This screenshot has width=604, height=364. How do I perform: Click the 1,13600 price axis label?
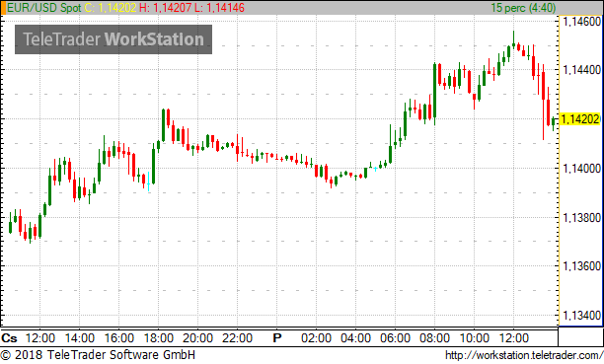[x=581, y=266]
